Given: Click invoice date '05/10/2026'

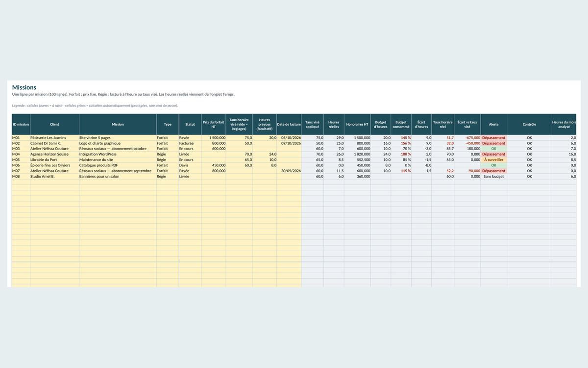Looking at the screenshot, I should pyautogui.click(x=289, y=138).
